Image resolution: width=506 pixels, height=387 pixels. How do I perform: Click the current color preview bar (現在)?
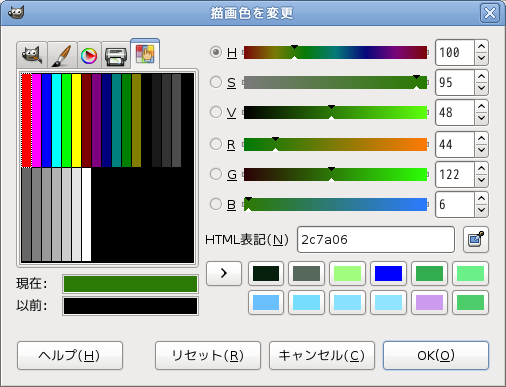tap(130, 284)
